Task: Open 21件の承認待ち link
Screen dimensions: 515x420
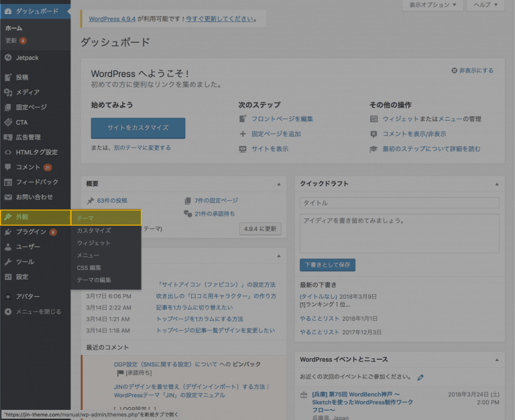Action: [215, 214]
